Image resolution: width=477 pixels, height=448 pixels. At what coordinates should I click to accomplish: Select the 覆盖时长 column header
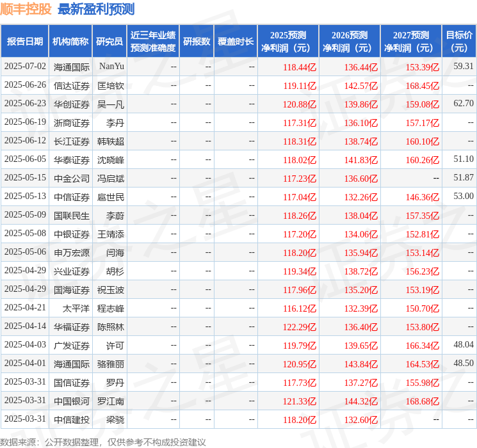(x=235, y=42)
